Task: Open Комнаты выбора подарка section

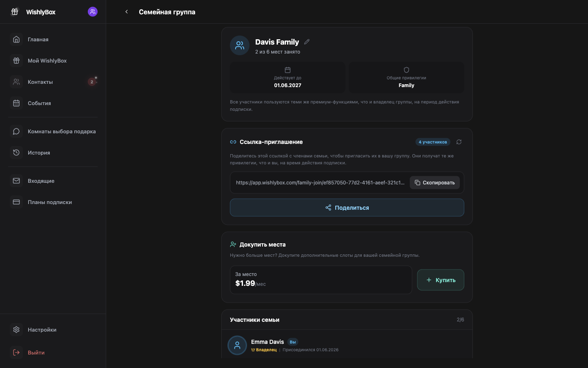Action: tap(53, 131)
